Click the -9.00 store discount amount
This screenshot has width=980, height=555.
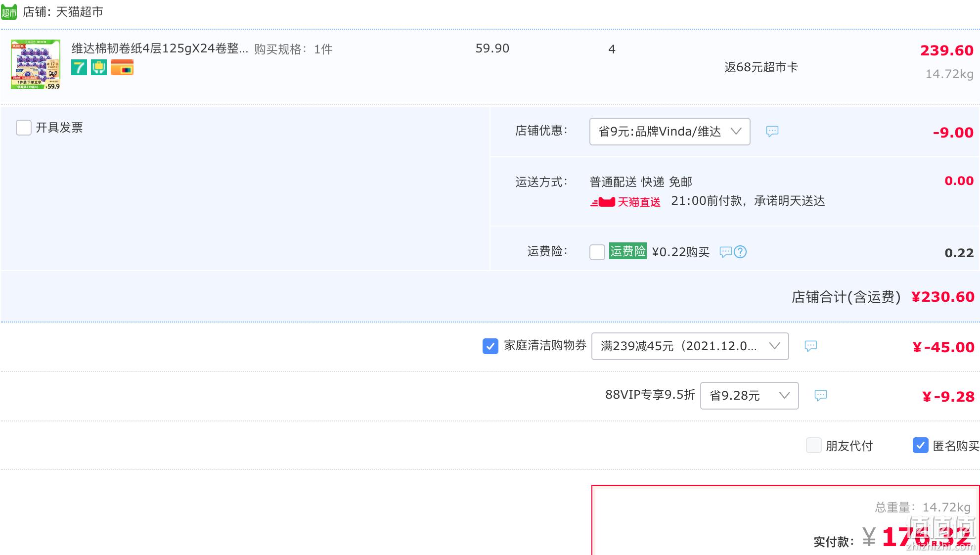coord(953,133)
